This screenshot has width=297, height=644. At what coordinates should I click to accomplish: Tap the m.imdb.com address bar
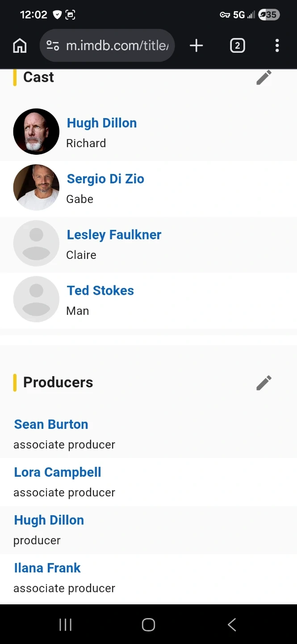click(x=117, y=46)
